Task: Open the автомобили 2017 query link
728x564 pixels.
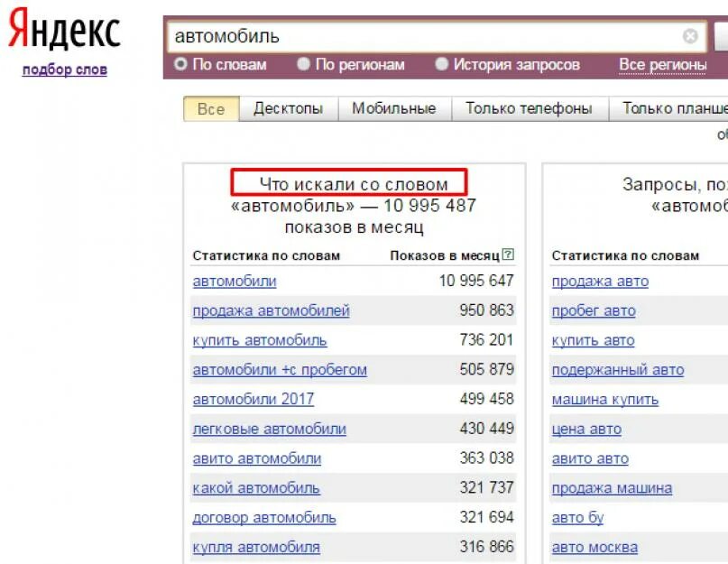Action: tap(253, 399)
